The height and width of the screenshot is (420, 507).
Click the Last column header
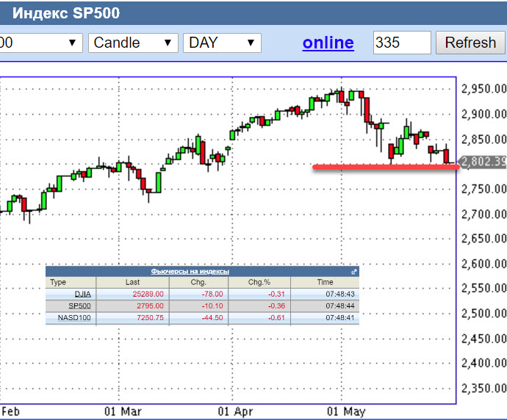(x=132, y=282)
